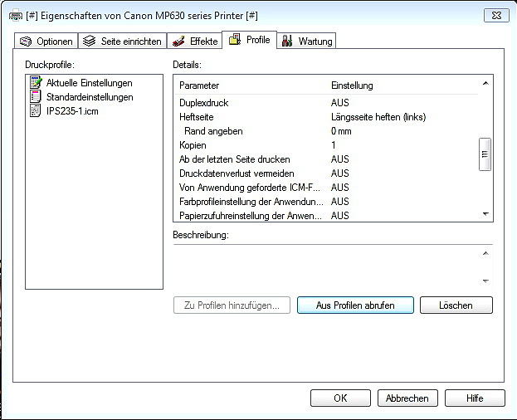Image resolution: width=517 pixels, height=420 pixels.
Task: Select the Heftseite parameter row
Action: (326, 117)
